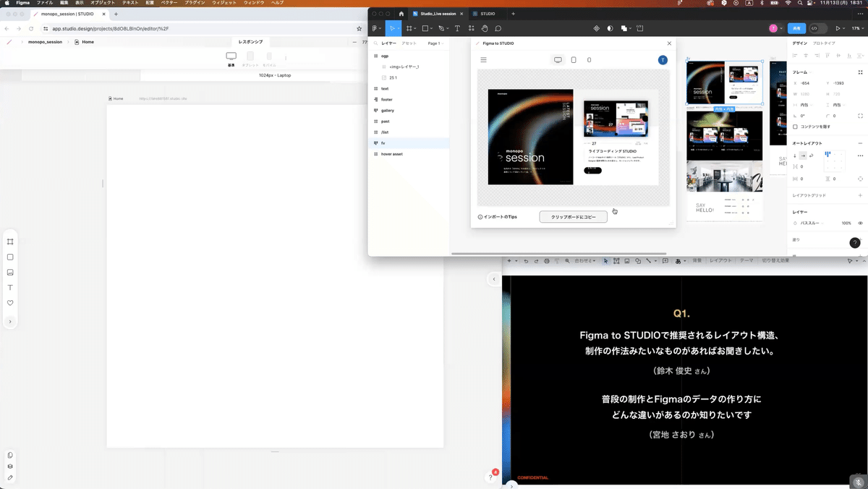Select the desktop preview icon in plugin

[558, 60]
